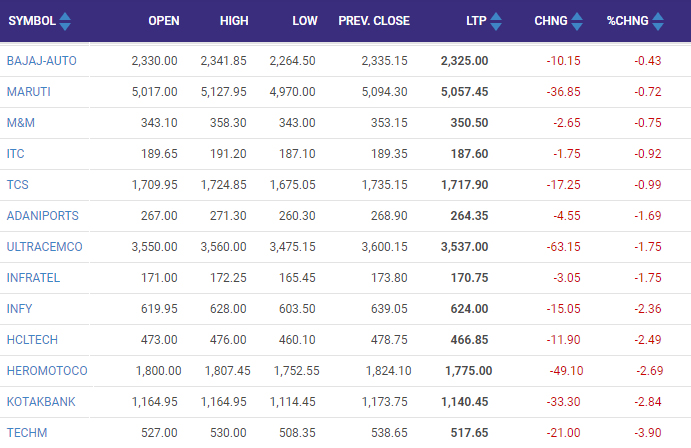The height and width of the screenshot is (448, 691).
Task: Open HCLTECH stock details
Action: click(x=34, y=340)
